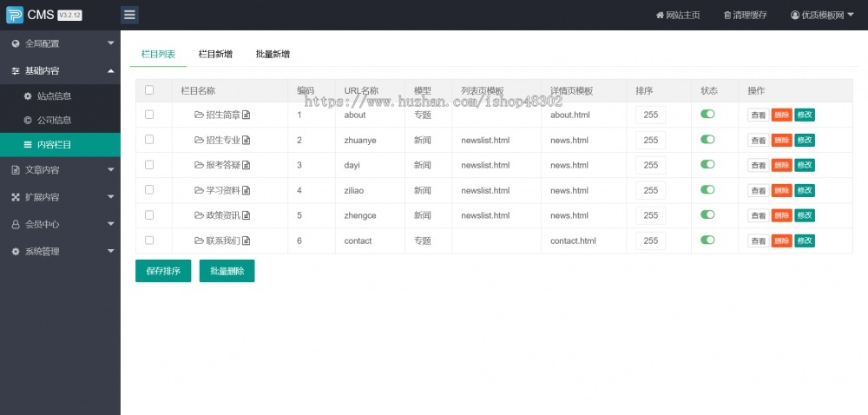Click user avatar icon beside 优质模板网
Viewport: 868px width, 415px height.
point(795,16)
